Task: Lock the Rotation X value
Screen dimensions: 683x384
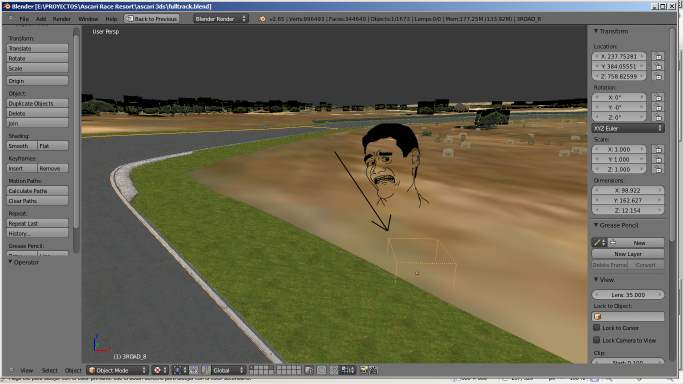Action: tap(658, 98)
